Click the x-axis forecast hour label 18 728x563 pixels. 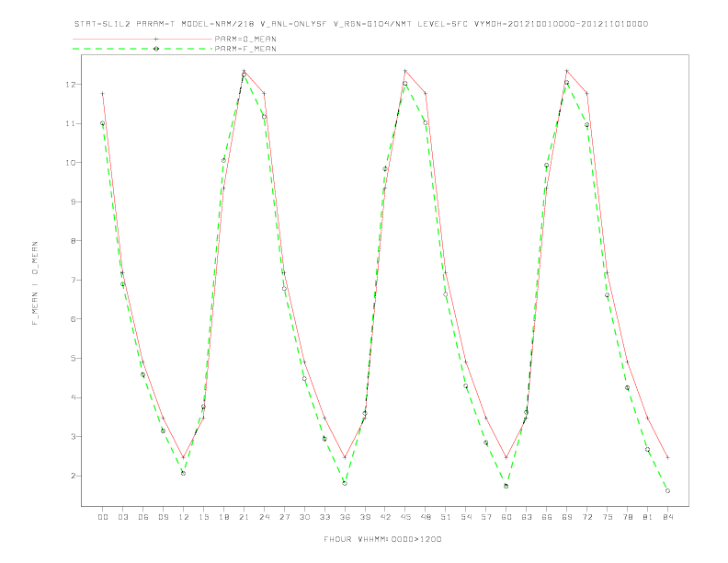pyautogui.click(x=223, y=517)
